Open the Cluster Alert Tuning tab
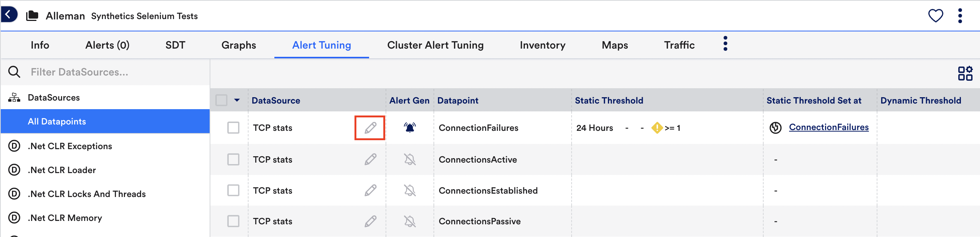This screenshot has height=237, width=980. 435,45
